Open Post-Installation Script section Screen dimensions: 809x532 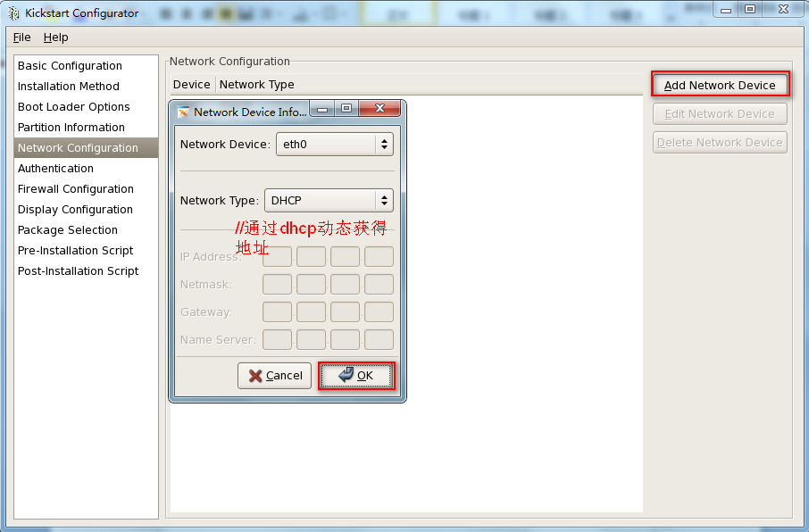86,270
